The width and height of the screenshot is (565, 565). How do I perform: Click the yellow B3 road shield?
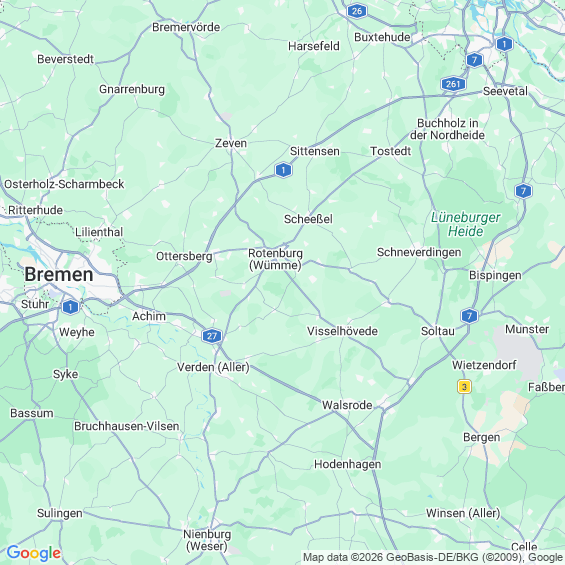point(464,387)
